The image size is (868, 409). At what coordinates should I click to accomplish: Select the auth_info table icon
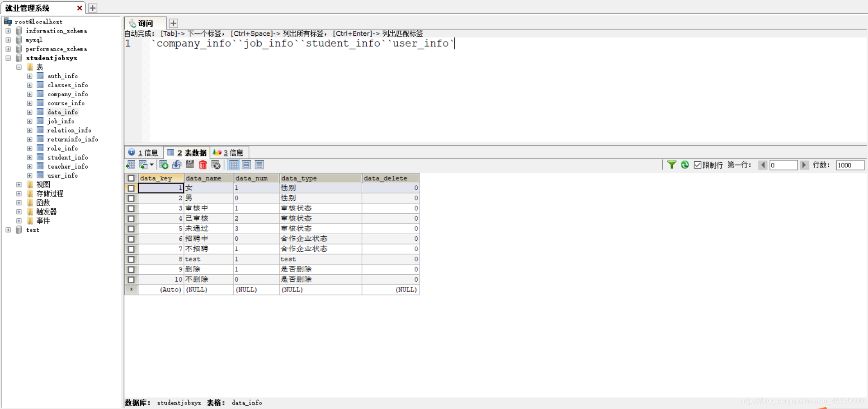point(40,76)
